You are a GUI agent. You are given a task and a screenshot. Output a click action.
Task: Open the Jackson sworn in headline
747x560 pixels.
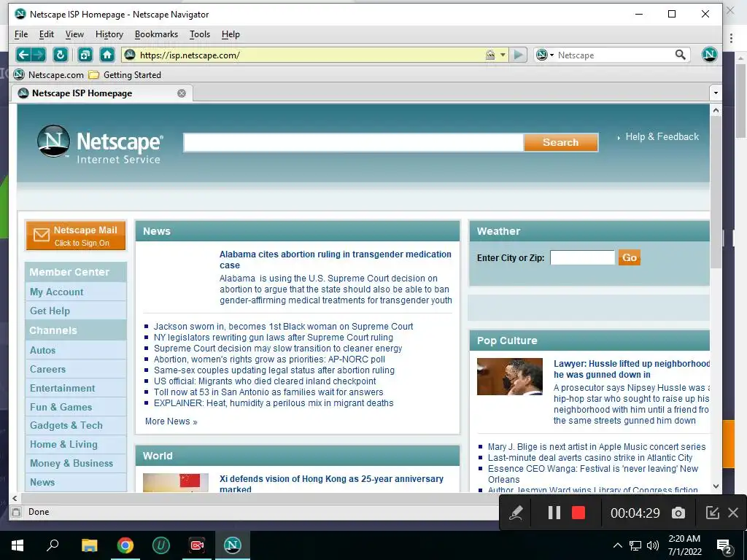pyautogui.click(x=283, y=327)
